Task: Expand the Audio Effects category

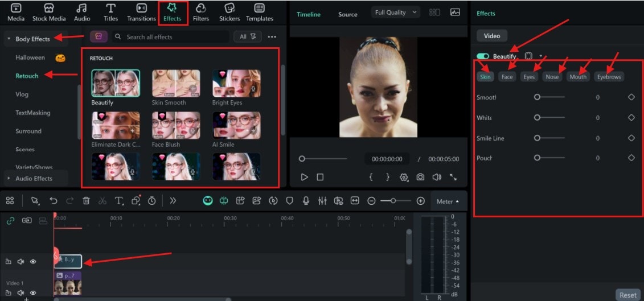Action: [x=34, y=179]
